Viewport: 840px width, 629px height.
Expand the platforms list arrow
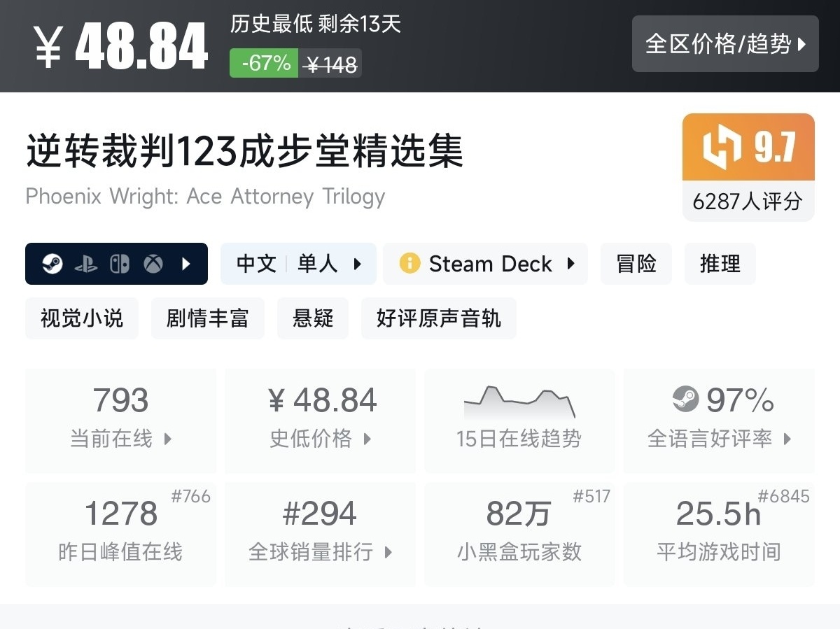pos(186,264)
